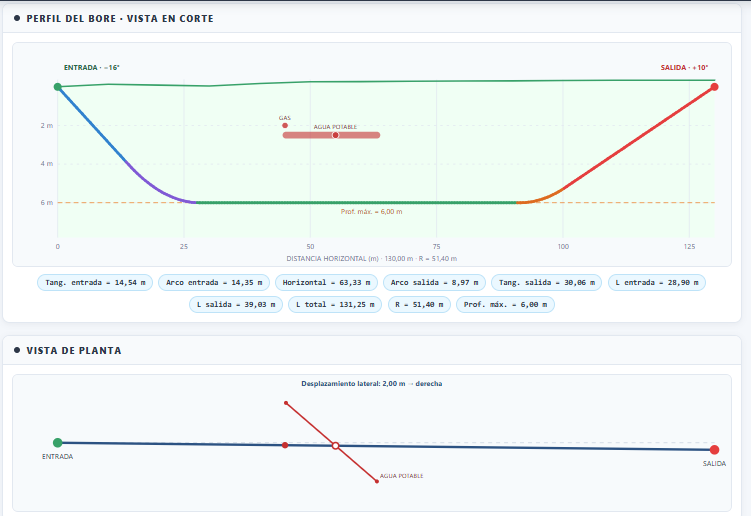Screen dimensions: 751x516
Task: Click the green horizontal bore segment
Action: pyautogui.click(x=356, y=203)
